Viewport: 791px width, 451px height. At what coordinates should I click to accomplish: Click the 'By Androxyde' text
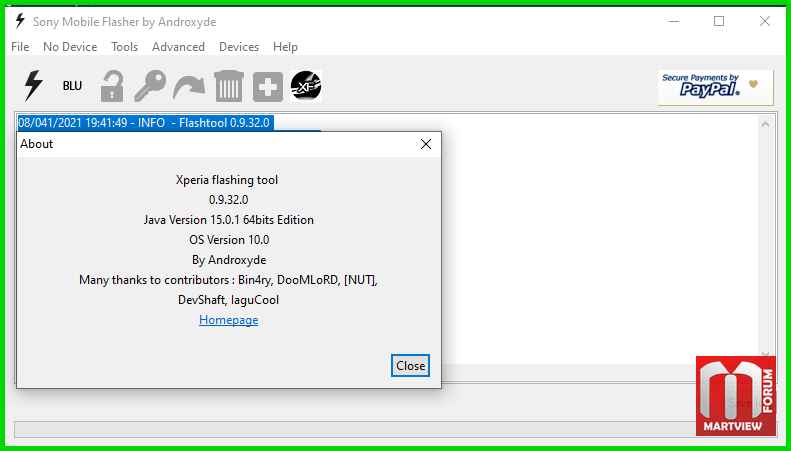[229, 260]
